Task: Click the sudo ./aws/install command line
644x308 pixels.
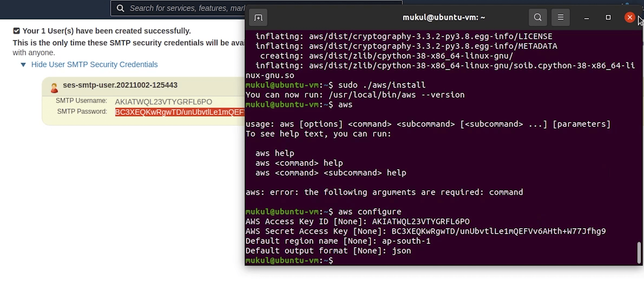Action: tap(382, 85)
